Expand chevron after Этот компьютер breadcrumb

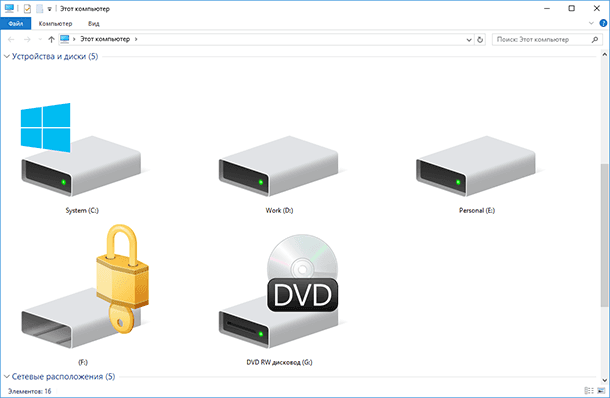point(136,39)
